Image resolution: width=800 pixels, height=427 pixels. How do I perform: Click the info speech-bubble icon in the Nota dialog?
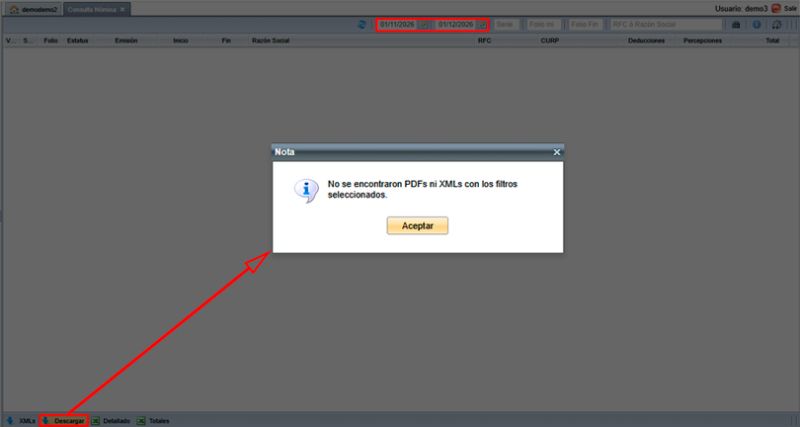click(307, 190)
